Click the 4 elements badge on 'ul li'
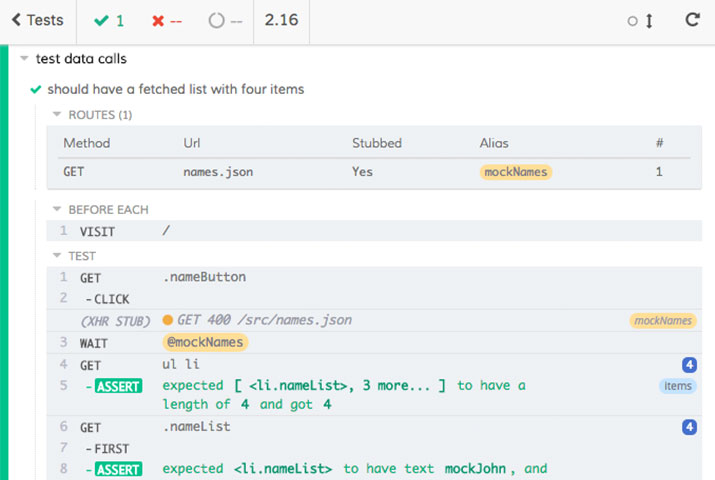This screenshot has height=480, width=715. (688, 364)
